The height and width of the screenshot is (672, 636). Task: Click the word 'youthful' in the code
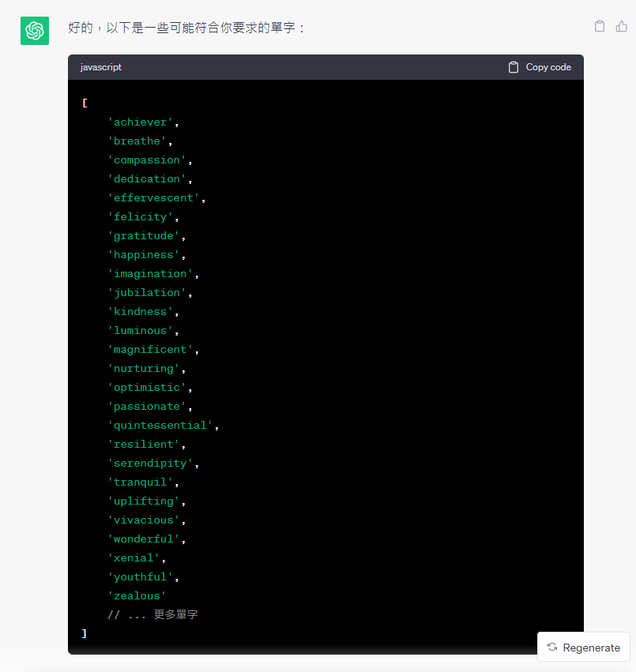tap(141, 577)
